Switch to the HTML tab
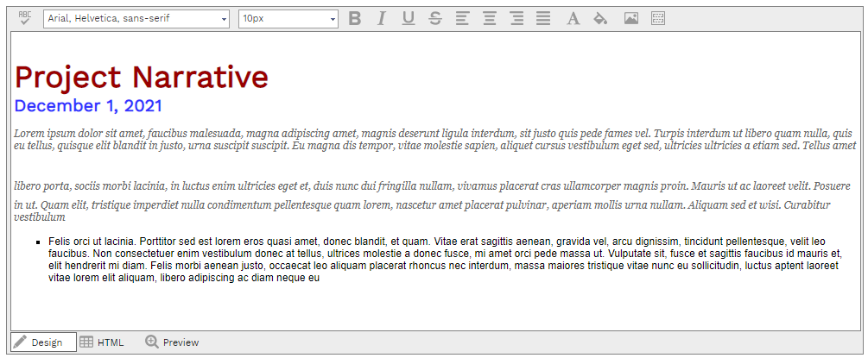This screenshot has width=868, height=358. [102, 342]
